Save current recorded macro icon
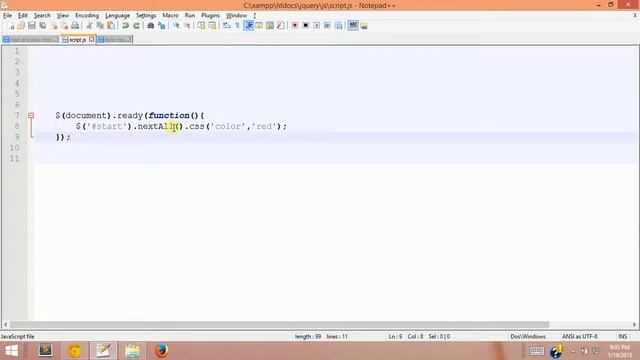This screenshot has height=360, width=640. (x=338, y=26)
